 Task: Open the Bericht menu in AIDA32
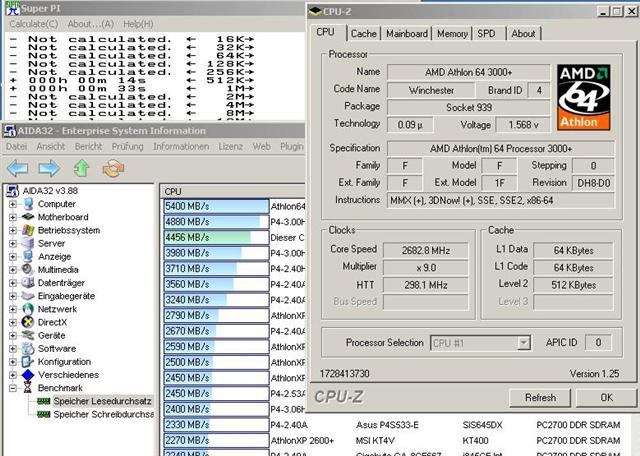(88, 146)
